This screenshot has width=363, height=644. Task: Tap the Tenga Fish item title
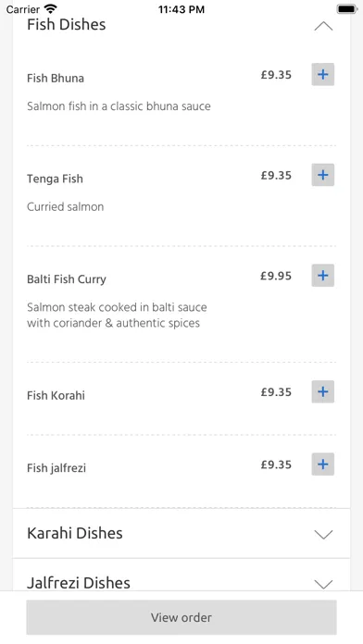55,179
